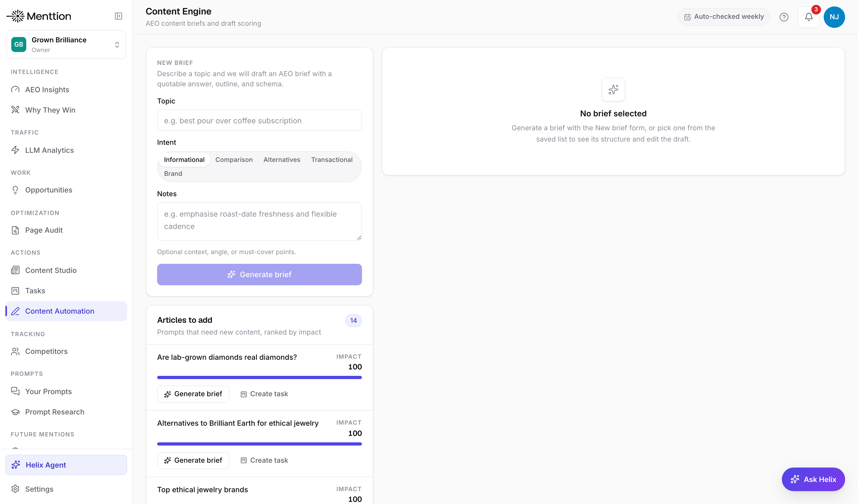The image size is (858, 504).
Task: Open AEO Insights gauge icon
Action: click(x=15, y=90)
